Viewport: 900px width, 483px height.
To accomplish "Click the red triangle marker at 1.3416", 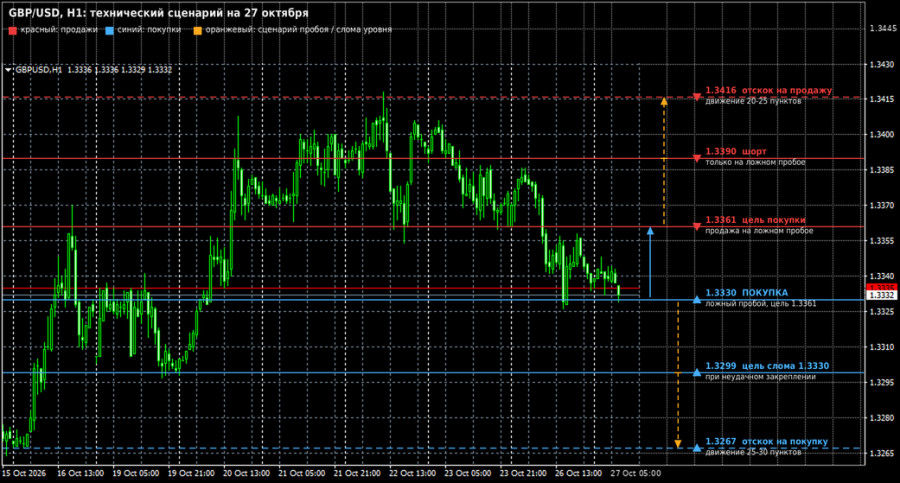I will click(696, 96).
